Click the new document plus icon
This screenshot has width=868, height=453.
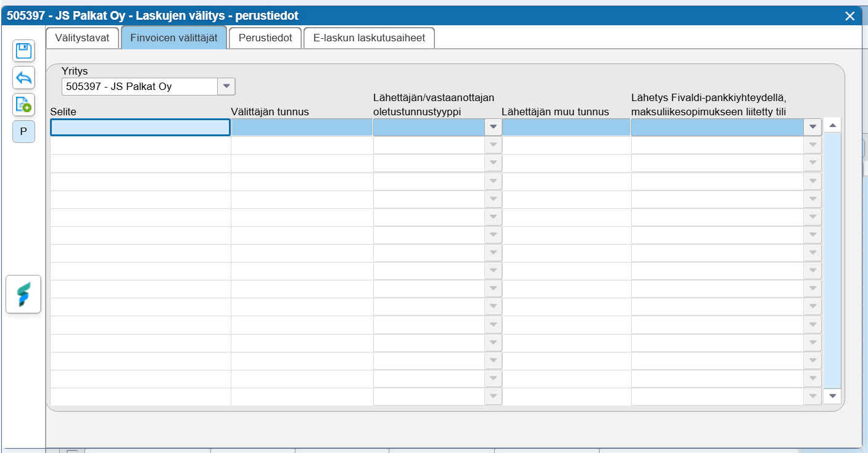click(24, 105)
